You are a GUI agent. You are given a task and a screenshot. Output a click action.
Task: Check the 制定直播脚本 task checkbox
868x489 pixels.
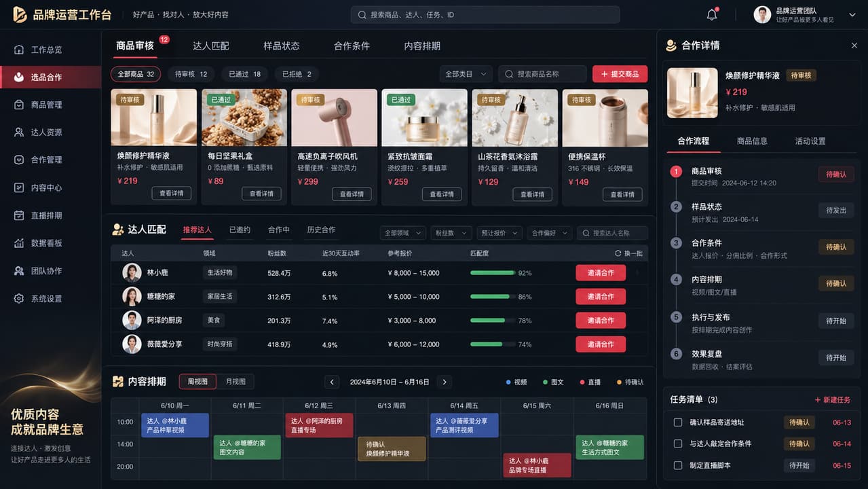pos(677,465)
